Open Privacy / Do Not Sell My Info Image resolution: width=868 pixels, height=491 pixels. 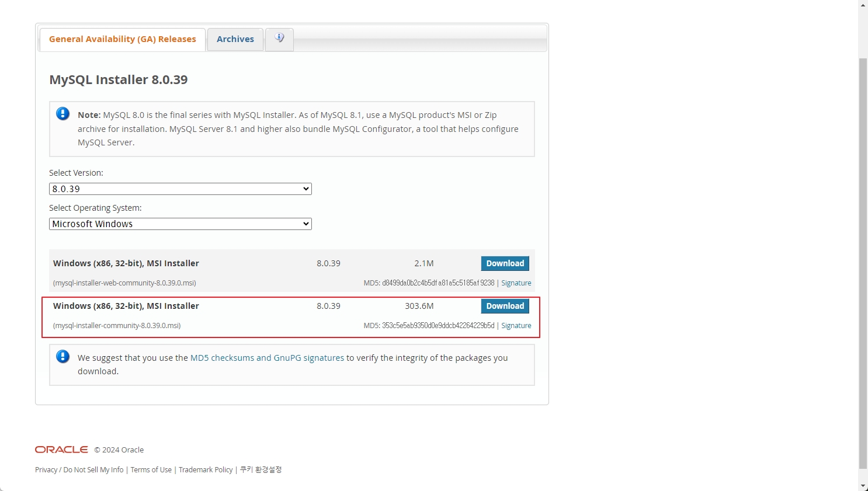pos(79,470)
